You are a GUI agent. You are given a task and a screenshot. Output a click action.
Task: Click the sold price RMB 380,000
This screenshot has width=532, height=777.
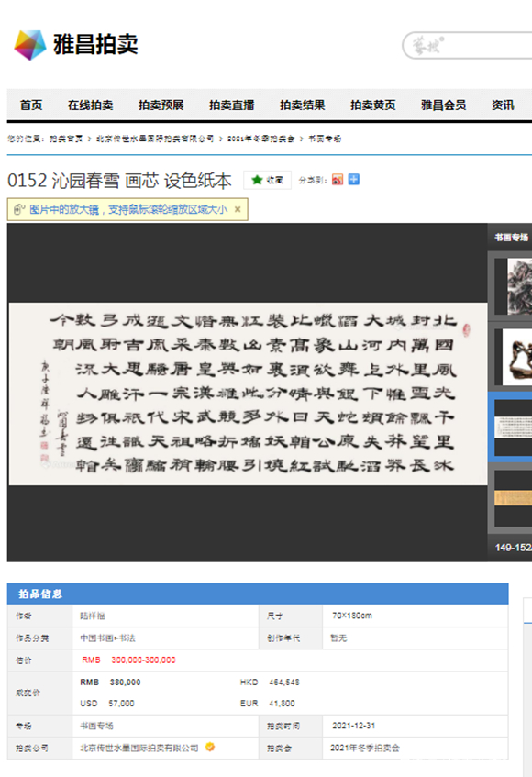pos(110,683)
